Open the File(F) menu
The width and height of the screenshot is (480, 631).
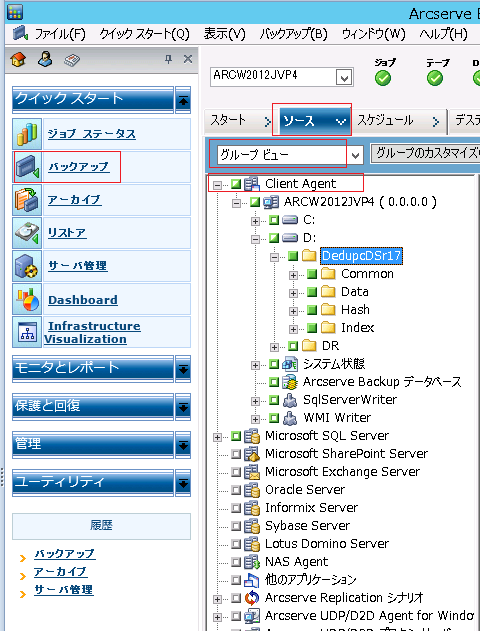pos(60,34)
